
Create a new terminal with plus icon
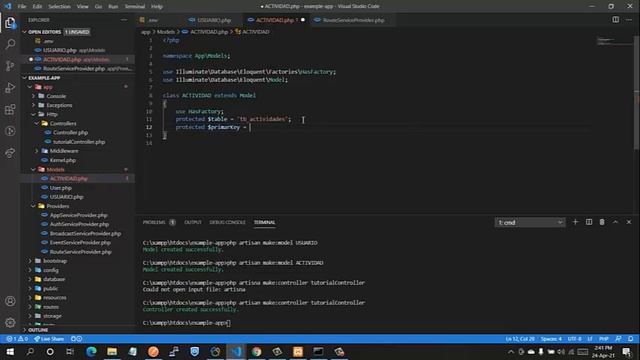(575, 222)
